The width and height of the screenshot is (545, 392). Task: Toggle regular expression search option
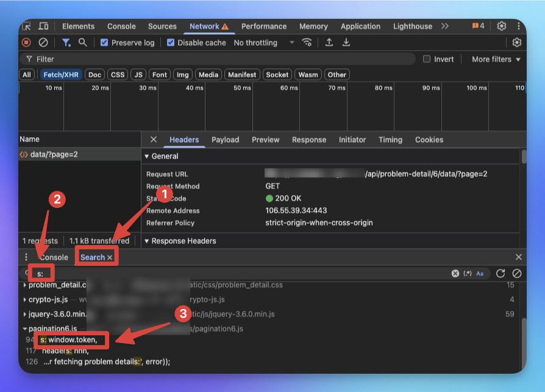point(468,274)
